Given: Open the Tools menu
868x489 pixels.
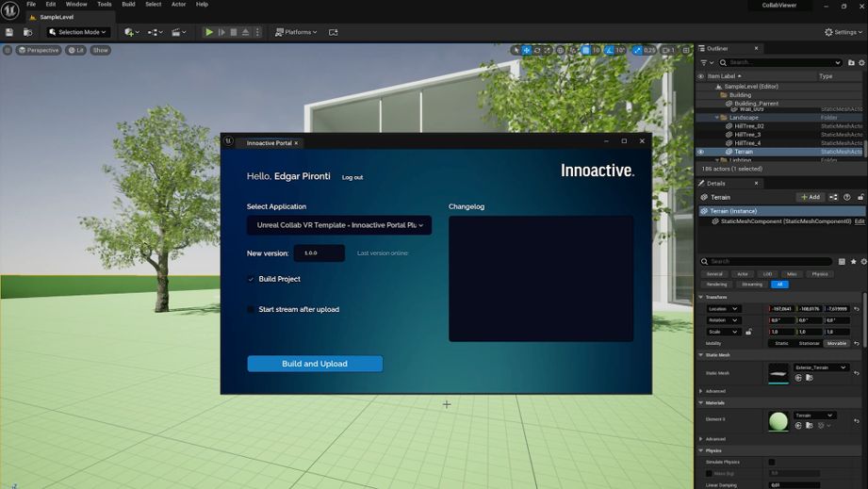Looking at the screenshot, I should click(105, 4).
